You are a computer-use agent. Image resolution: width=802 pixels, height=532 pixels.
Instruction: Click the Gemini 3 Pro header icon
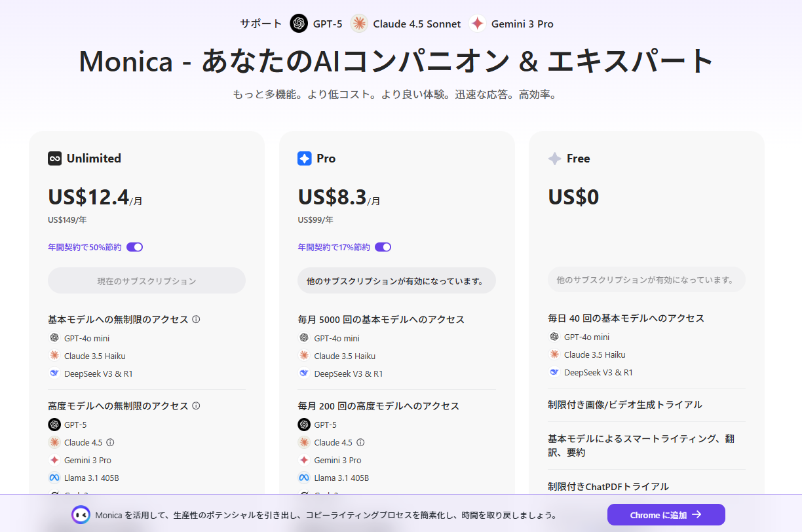click(478, 24)
